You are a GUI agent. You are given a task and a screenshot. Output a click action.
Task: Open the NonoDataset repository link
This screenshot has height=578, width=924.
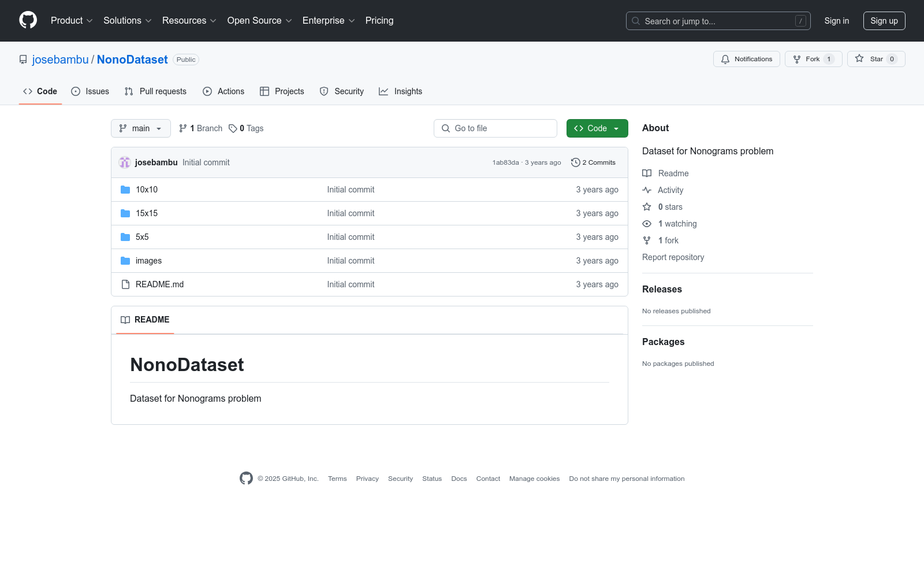pos(132,60)
